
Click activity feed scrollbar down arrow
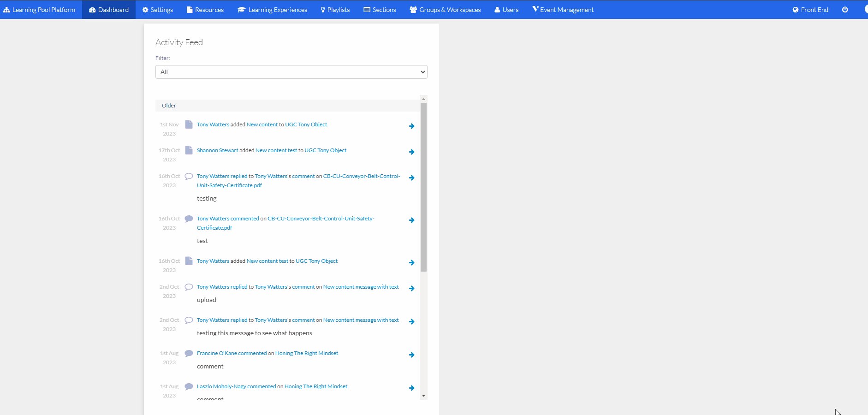(x=423, y=396)
